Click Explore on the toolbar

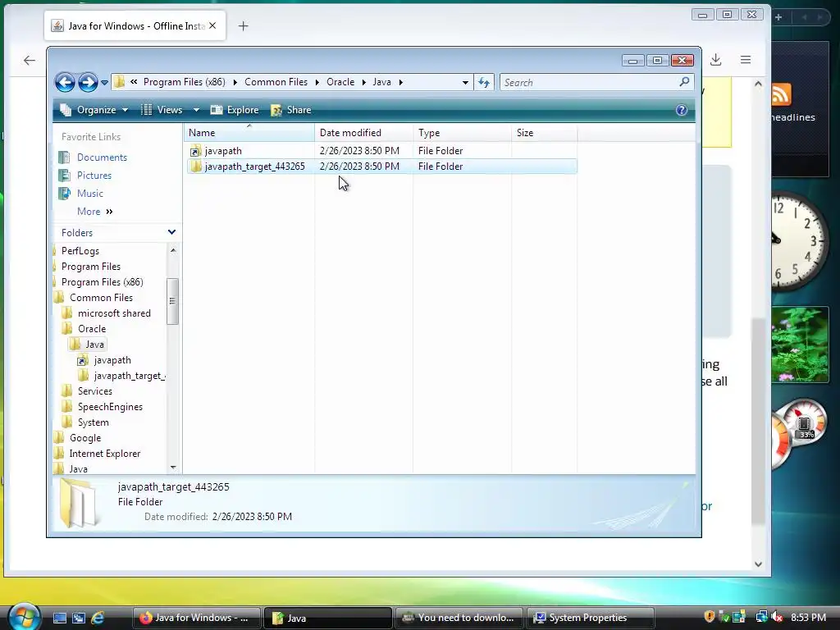coord(235,110)
